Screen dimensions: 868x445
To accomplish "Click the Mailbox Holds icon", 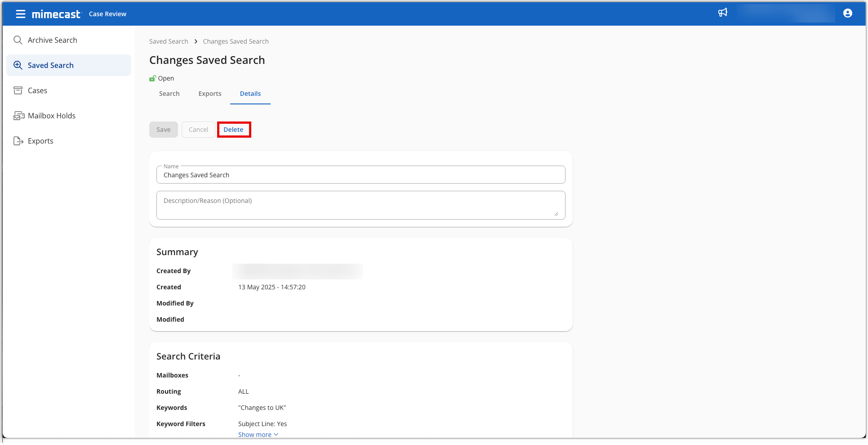I will pos(18,116).
